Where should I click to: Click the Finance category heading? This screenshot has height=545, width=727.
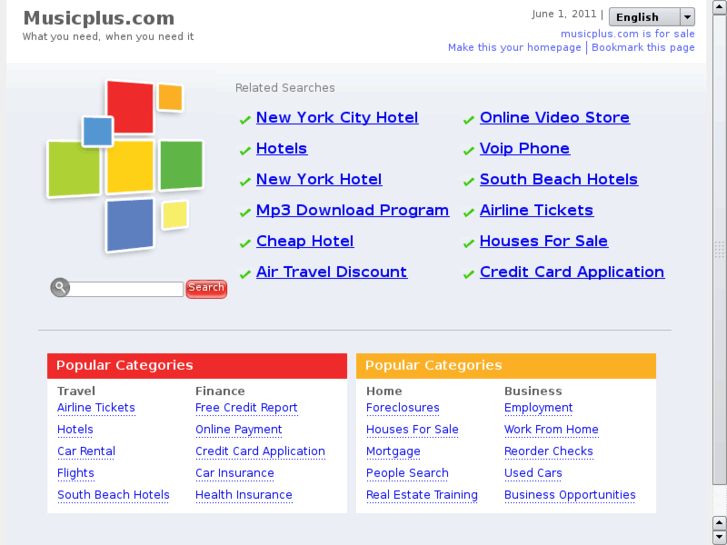[x=220, y=391]
